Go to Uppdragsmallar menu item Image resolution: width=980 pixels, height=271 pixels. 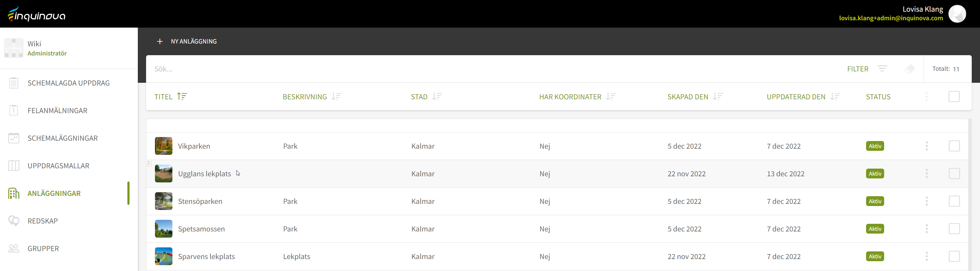click(58, 166)
